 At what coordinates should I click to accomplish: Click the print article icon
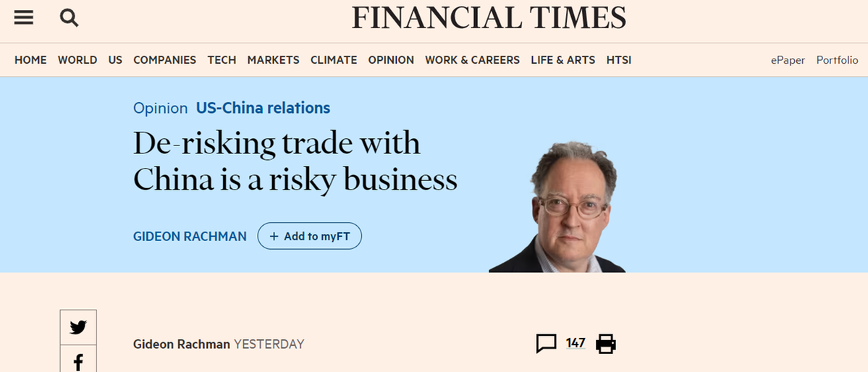coord(605,344)
